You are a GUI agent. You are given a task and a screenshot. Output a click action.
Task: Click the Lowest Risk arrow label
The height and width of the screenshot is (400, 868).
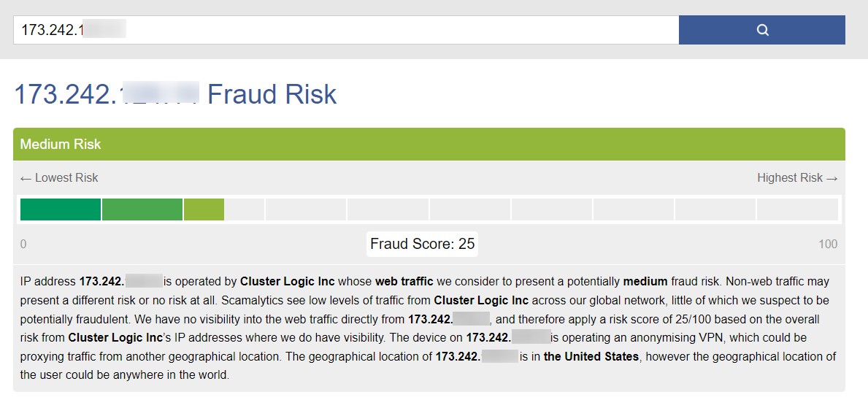pos(59,177)
